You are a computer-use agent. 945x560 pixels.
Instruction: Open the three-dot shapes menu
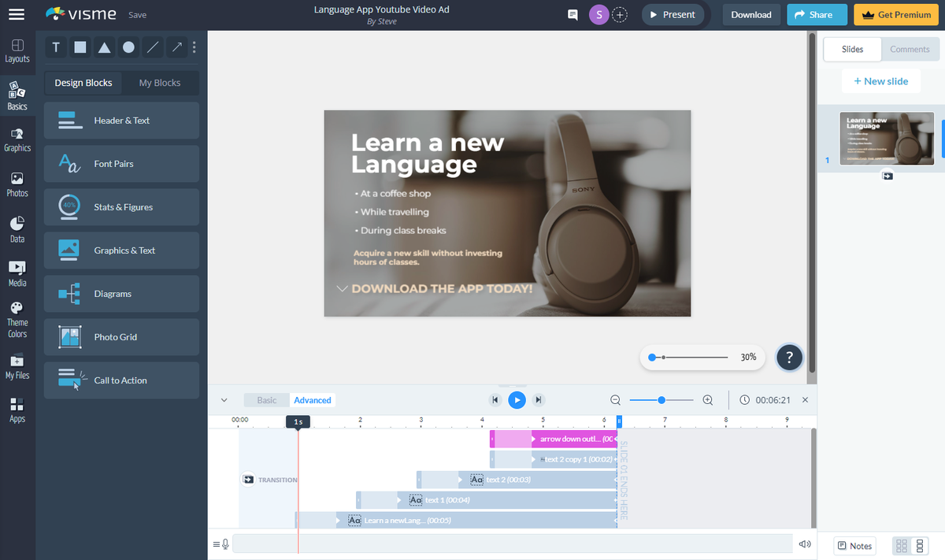[x=194, y=47]
